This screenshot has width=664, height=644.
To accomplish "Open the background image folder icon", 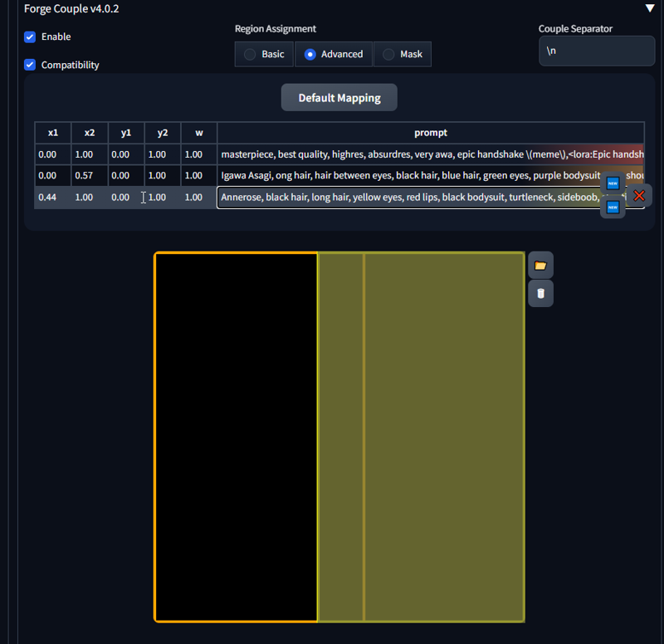I will coord(541,266).
